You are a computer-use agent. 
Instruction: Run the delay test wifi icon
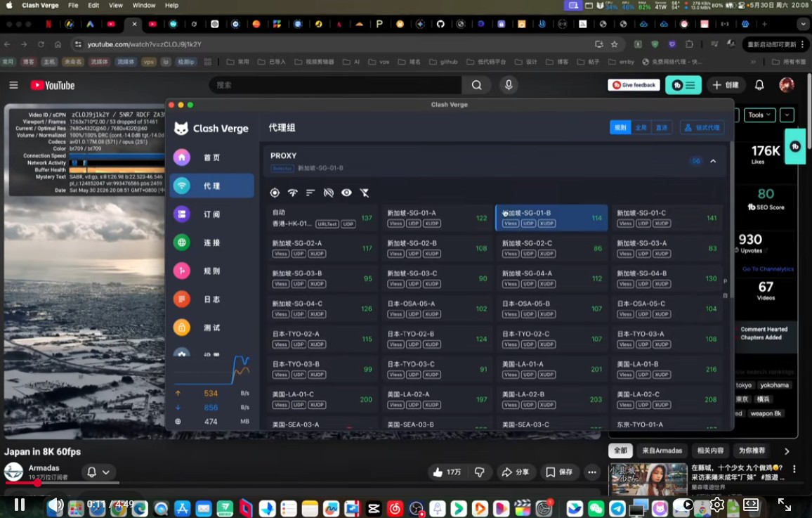pyautogui.click(x=293, y=193)
